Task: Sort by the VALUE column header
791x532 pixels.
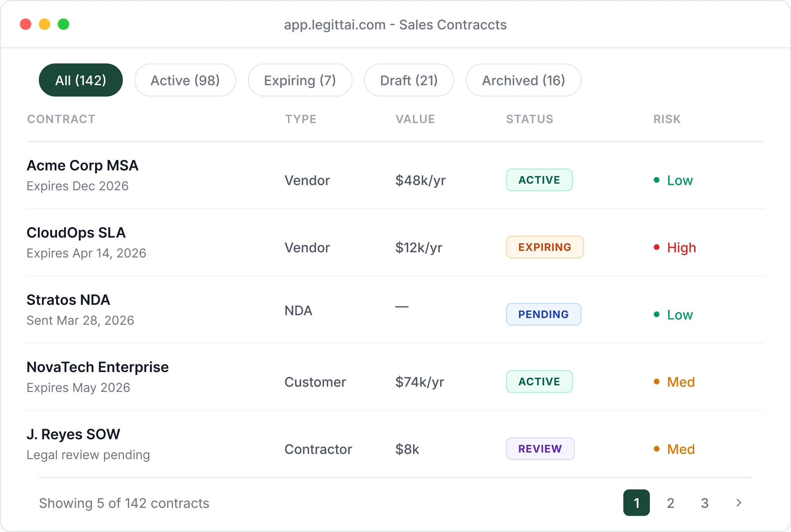Action: (x=415, y=119)
